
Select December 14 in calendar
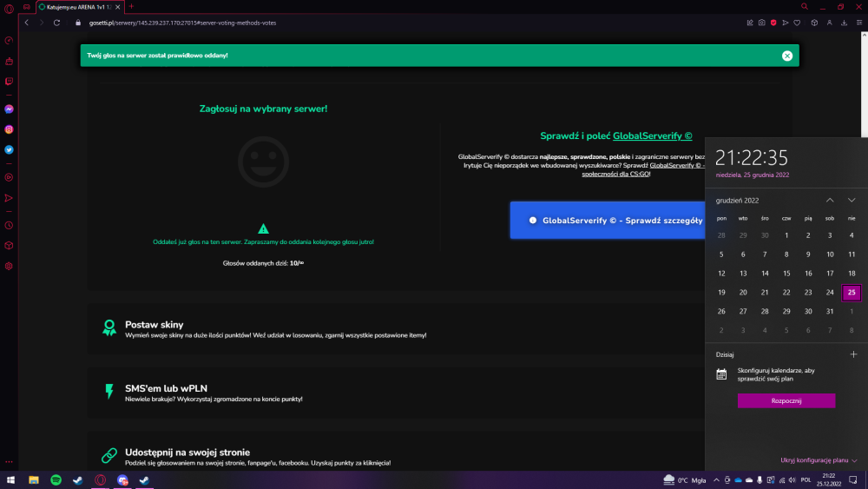765,273
